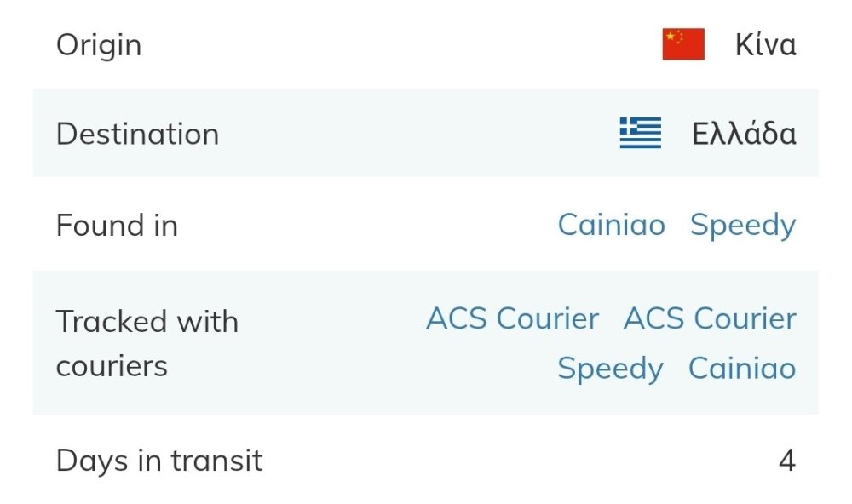
Task: Click the Origin label
Action: (99, 45)
